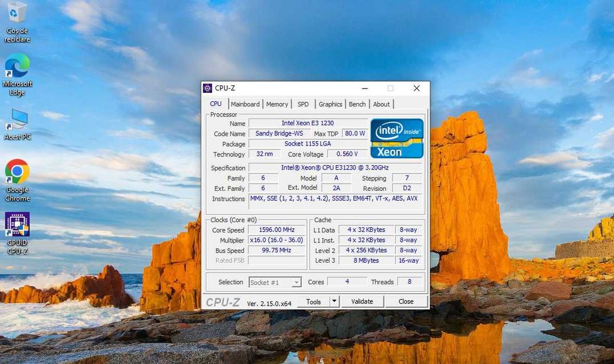This screenshot has width=614, height=364.
Task: Click the core voltage value 0.560 V
Action: tap(348, 154)
